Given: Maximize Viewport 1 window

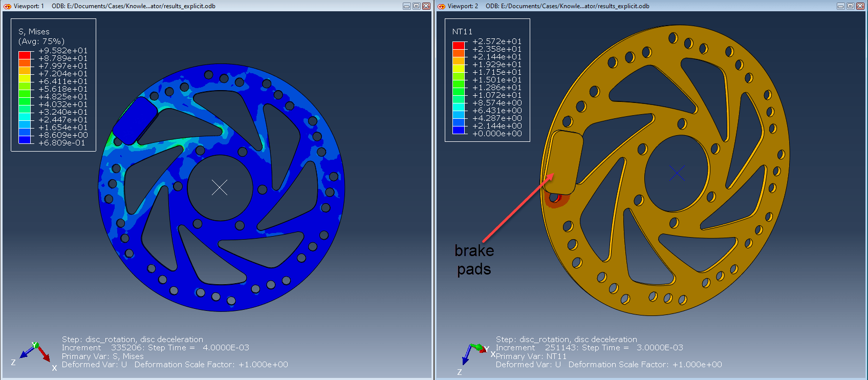Looking at the screenshot, I should coord(417,6).
